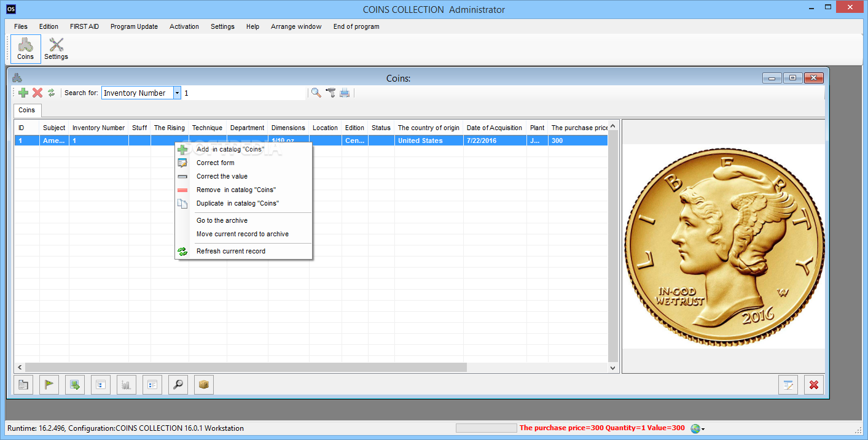The height and width of the screenshot is (440, 868).
Task: Click the printer icon in toolbar
Action: click(345, 93)
